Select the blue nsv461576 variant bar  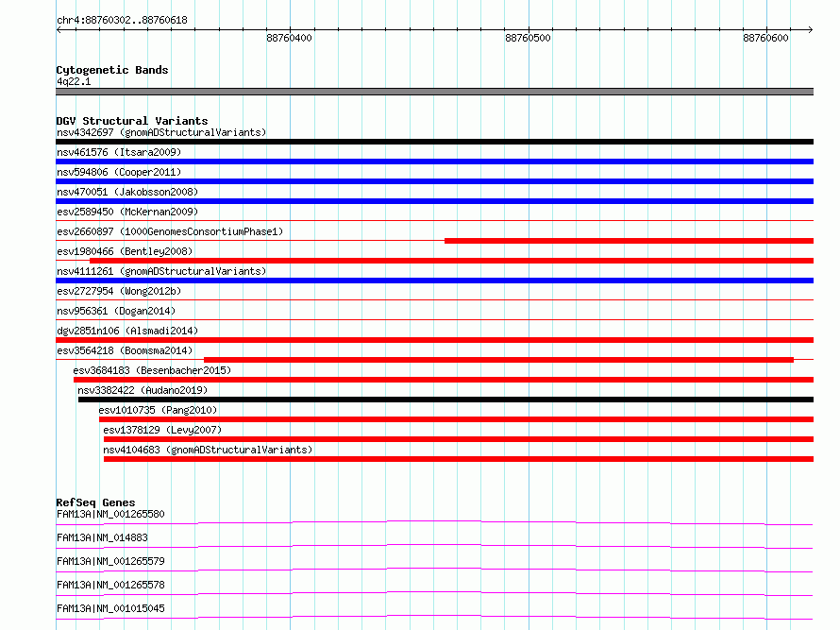pos(434,162)
